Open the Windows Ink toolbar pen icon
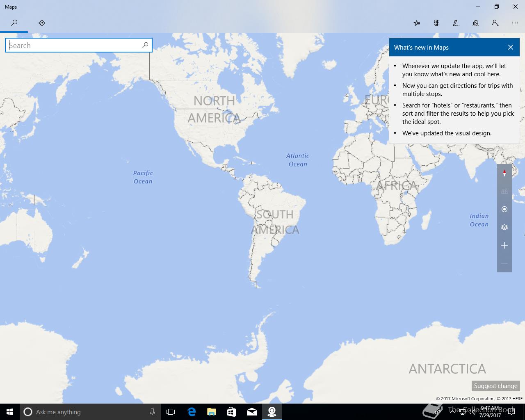 coord(456,23)
